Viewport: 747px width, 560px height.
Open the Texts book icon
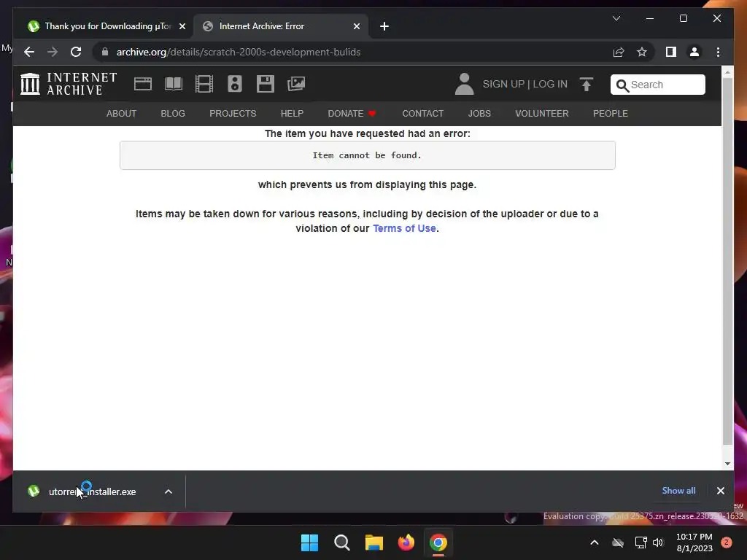174,84
